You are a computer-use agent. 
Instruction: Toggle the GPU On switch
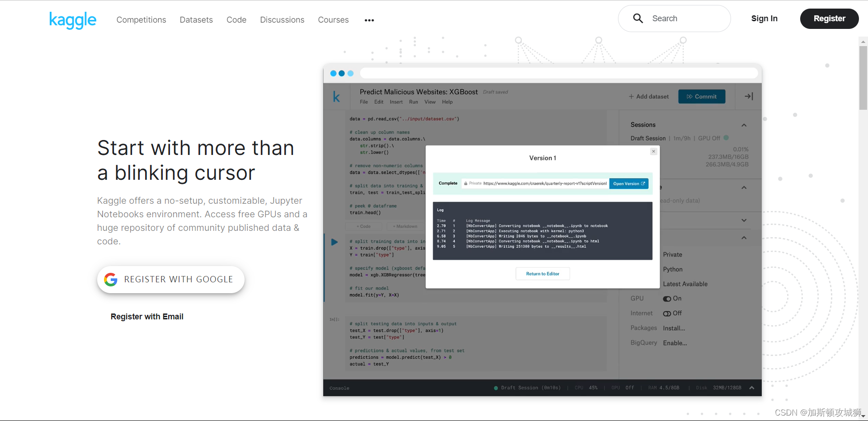667,299
